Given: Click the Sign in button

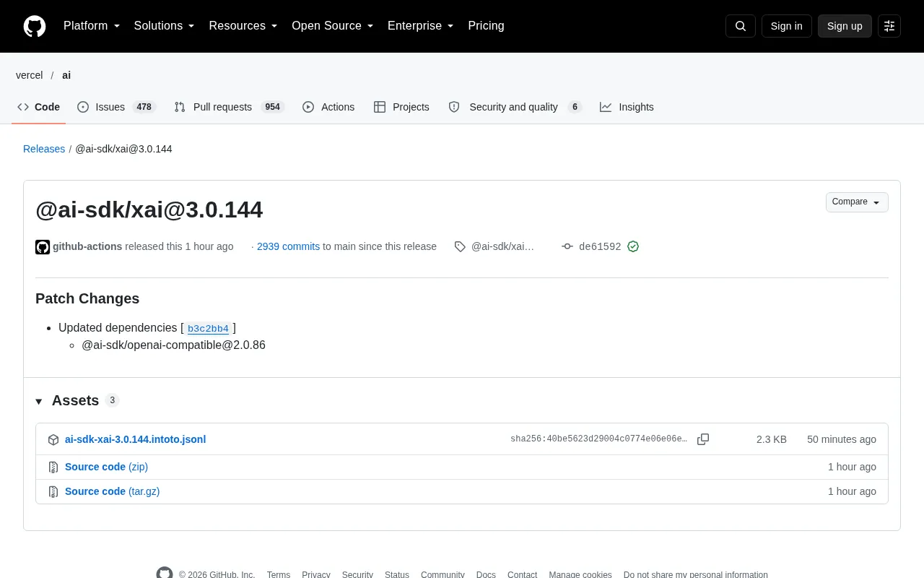Looking at the screenshot, I should 786,26.
